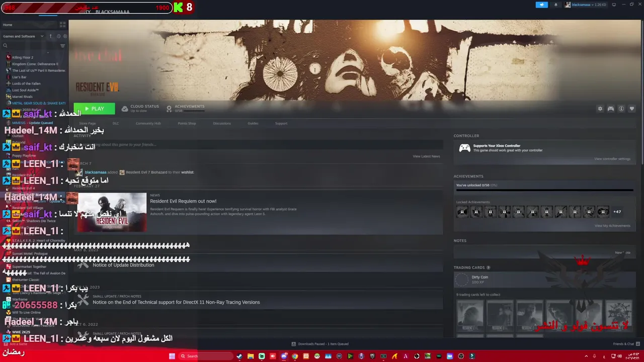
Task: Open the Points Shop tab
Action: click(187, 123)
